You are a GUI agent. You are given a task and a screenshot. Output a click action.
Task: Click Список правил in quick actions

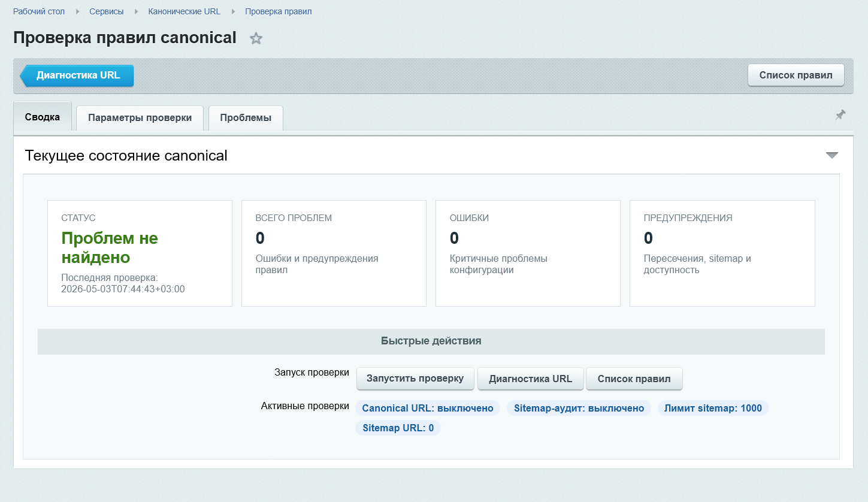tap(634, 379)
